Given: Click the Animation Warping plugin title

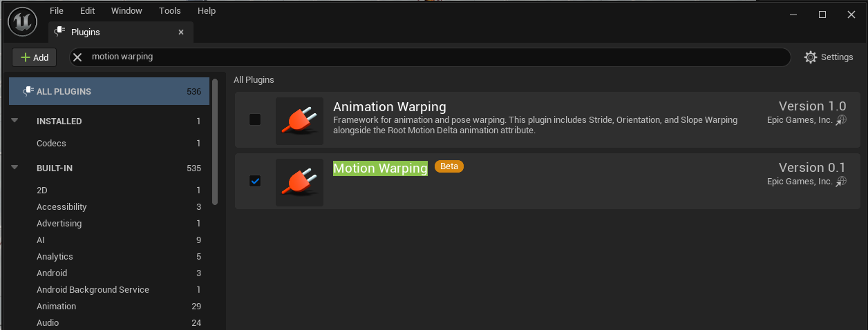Looking at the screenshot, I should [390, 106].
